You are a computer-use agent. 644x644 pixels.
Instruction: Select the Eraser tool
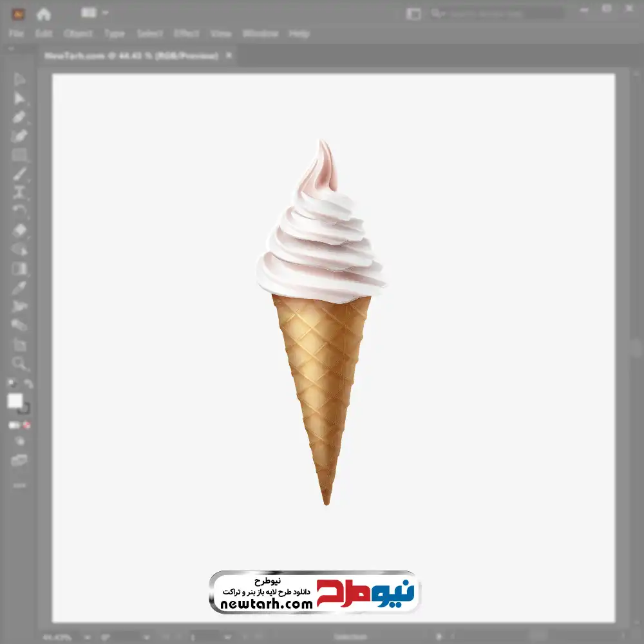tap(19, 230)
